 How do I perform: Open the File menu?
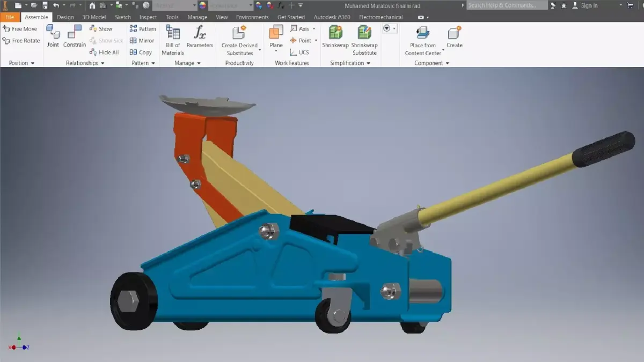click(x=10, y=17)
